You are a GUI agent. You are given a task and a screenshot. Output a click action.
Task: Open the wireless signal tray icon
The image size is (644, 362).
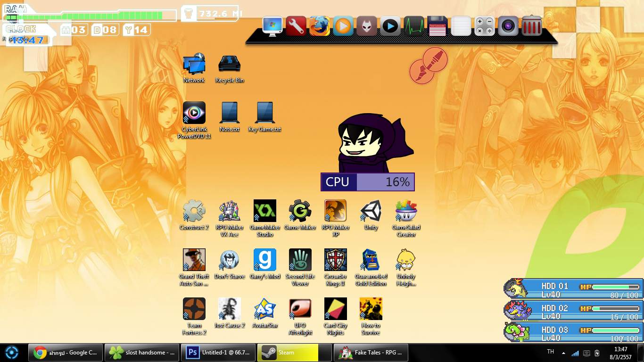pos(575,353)
